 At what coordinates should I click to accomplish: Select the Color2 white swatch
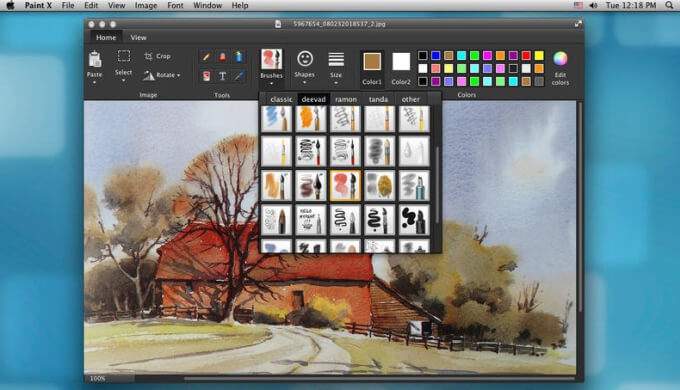[401, 62]
